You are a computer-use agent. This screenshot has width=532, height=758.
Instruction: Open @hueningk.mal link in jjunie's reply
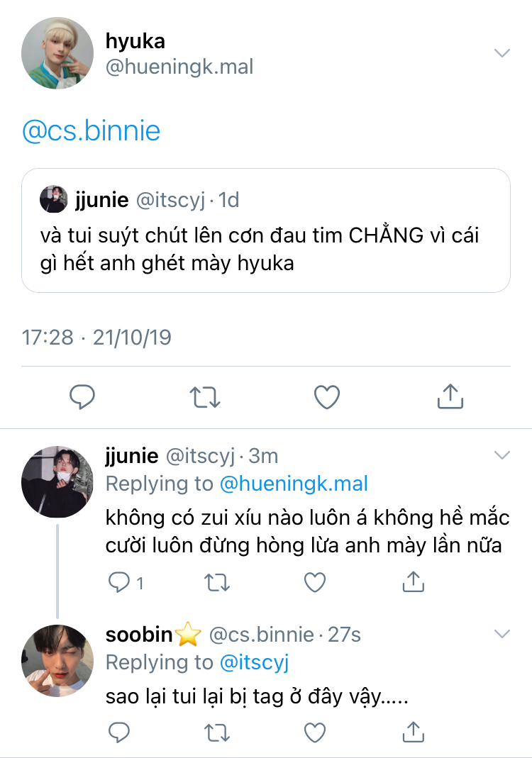[294, 484]
